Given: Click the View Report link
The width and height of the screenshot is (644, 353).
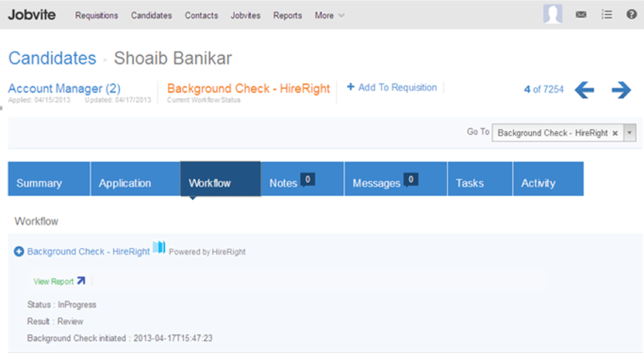Looking at the screenshot, I should pos(53,282).
